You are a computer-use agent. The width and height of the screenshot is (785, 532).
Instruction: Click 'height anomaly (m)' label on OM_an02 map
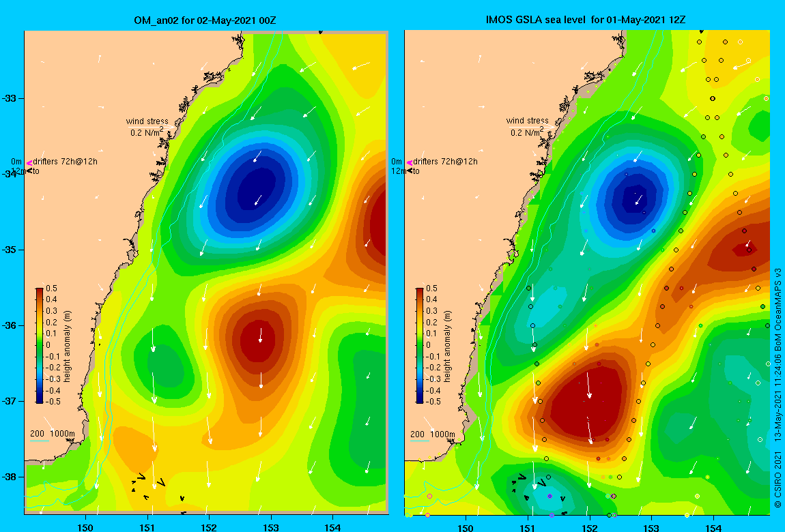click(x=68, y=346)
